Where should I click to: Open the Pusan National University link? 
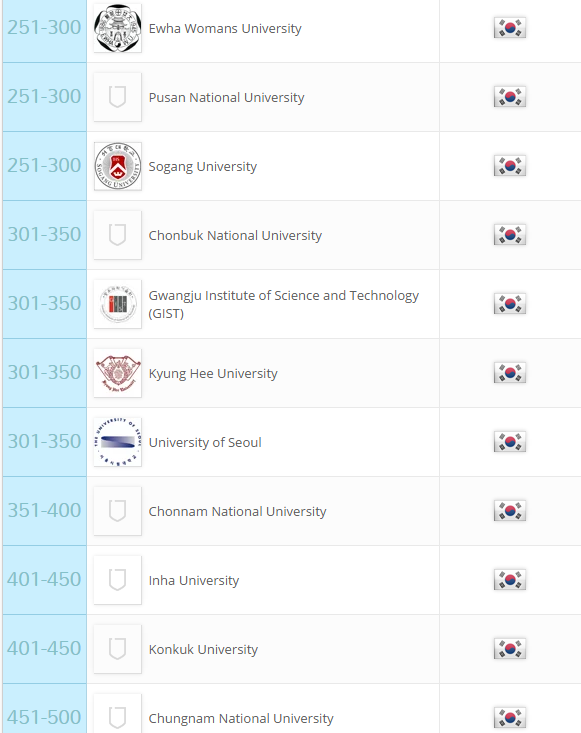226,97
